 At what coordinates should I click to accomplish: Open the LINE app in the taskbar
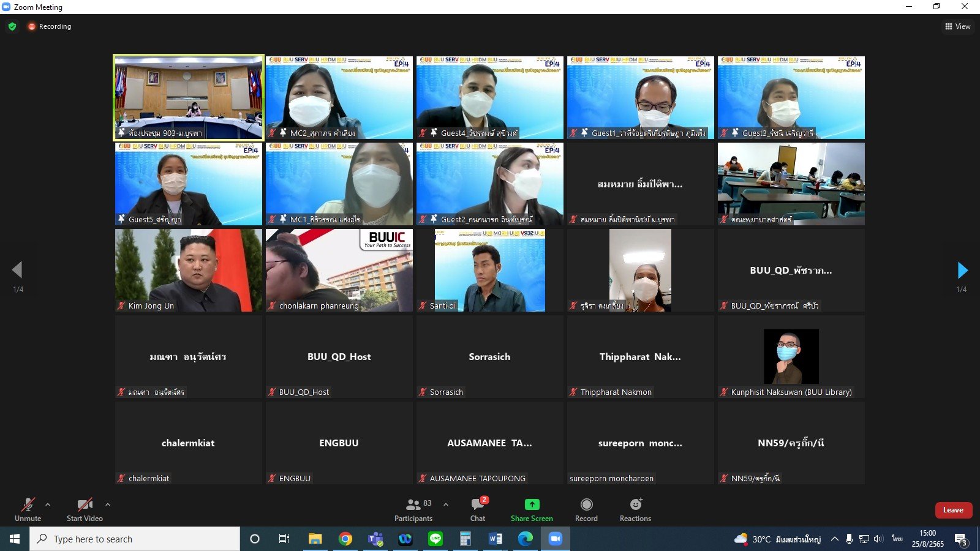[435, 539]
